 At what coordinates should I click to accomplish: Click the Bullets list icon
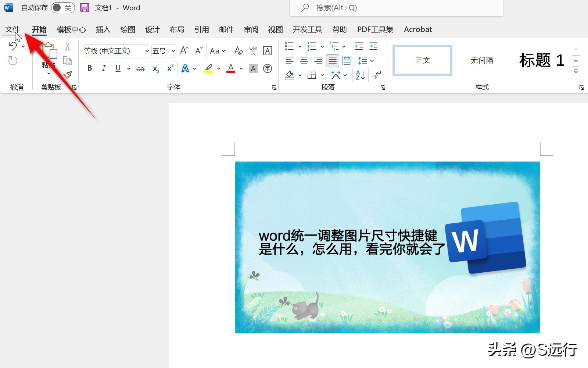(x=290, y=46)
